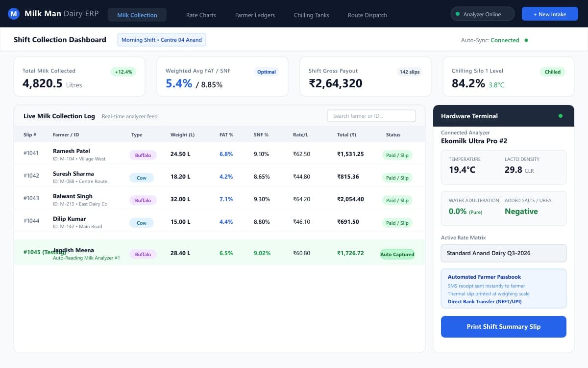The height and width of the screenshot is (368, 588).
Task: Click the Chilled silo badge
Action: 553,72
